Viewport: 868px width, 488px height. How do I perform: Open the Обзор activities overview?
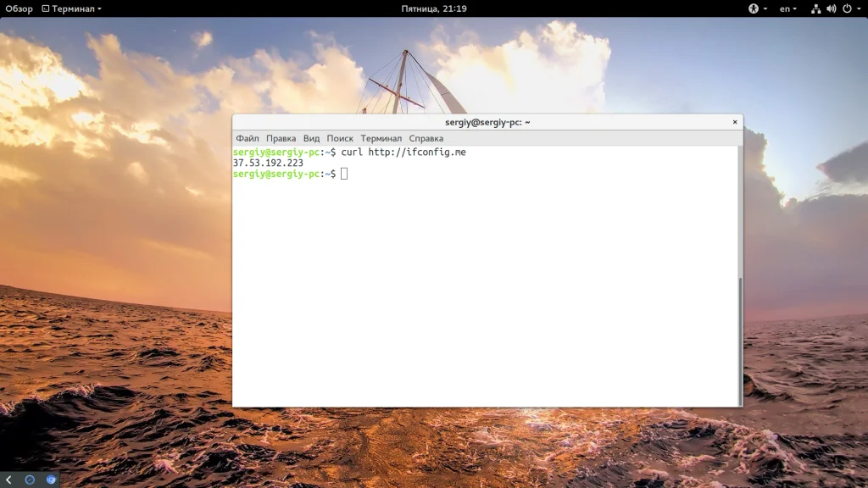19,8
